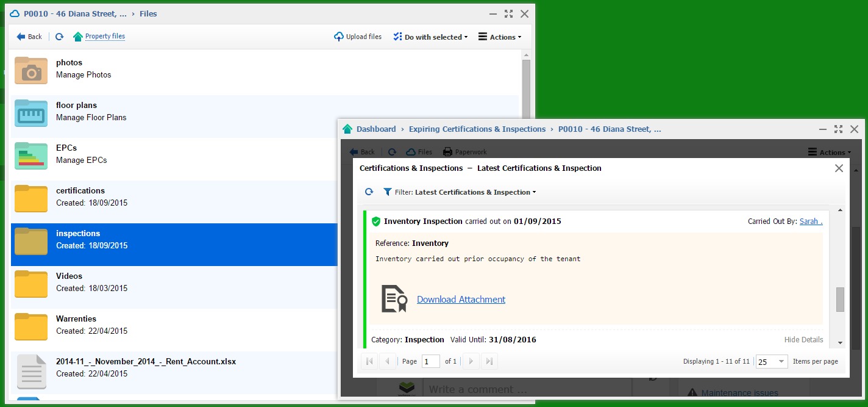Viewport: 868px width, 407px height.
Task: Open the EPCs folder icon
Action: [31, 156]
